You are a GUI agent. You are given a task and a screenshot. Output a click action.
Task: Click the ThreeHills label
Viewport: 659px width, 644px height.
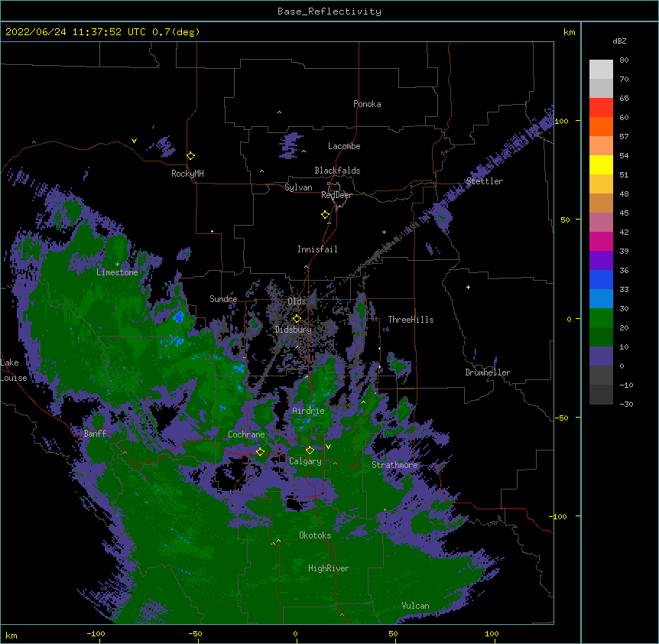click(411, 320)
